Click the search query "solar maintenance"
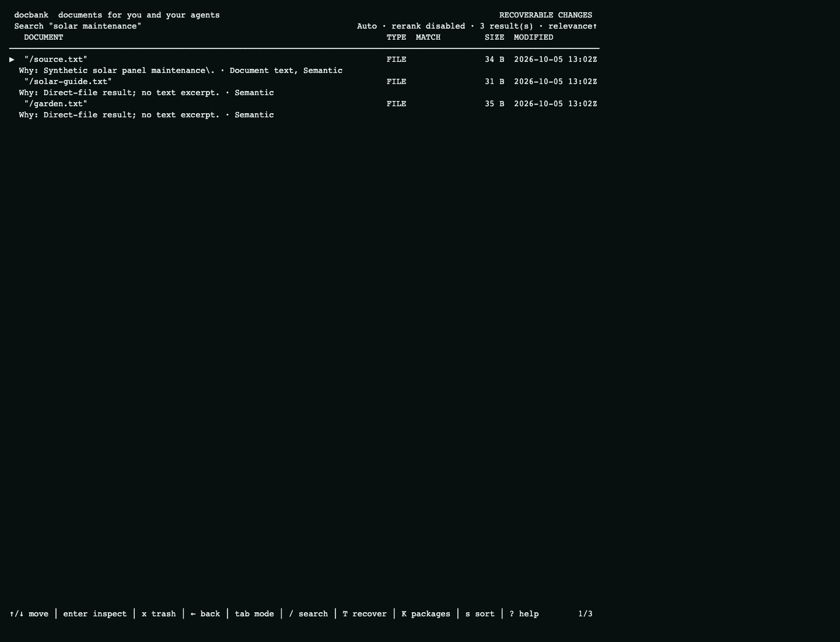The height and width of the screenshot is (642, 840). point(95,26)
